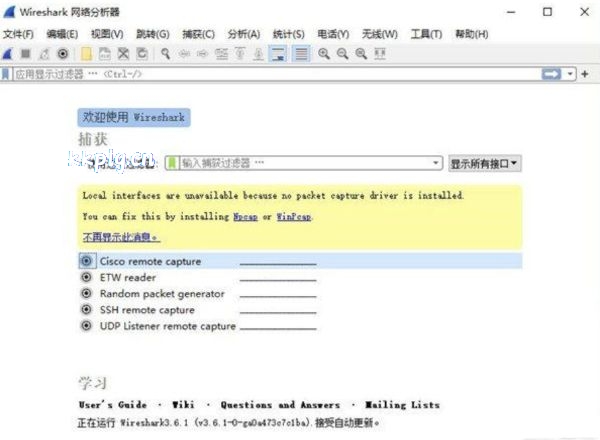Select the UDP Listener remote capture interface

pyautogui.click(x=168, y=326)
